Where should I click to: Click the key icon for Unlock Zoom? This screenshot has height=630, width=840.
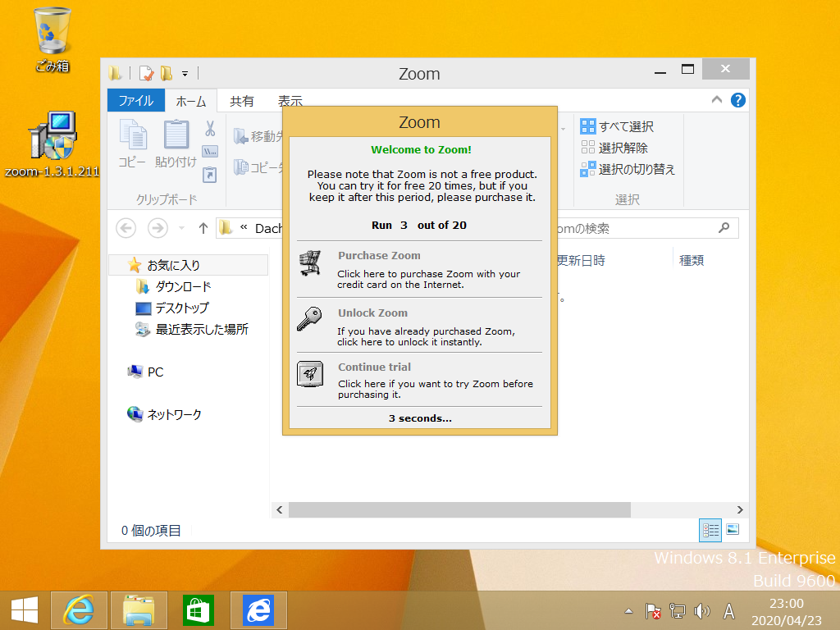point(309,319)
